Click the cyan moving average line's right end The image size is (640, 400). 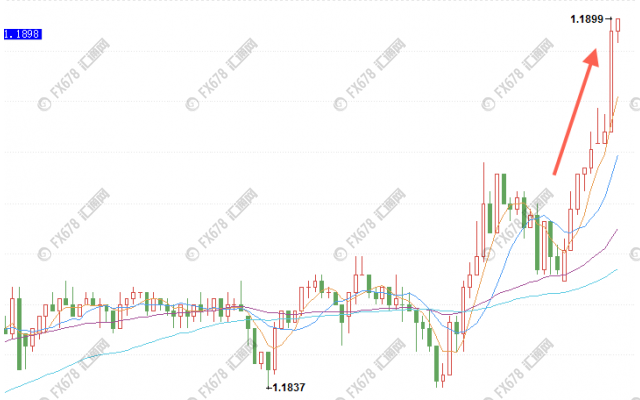[618, 268]
